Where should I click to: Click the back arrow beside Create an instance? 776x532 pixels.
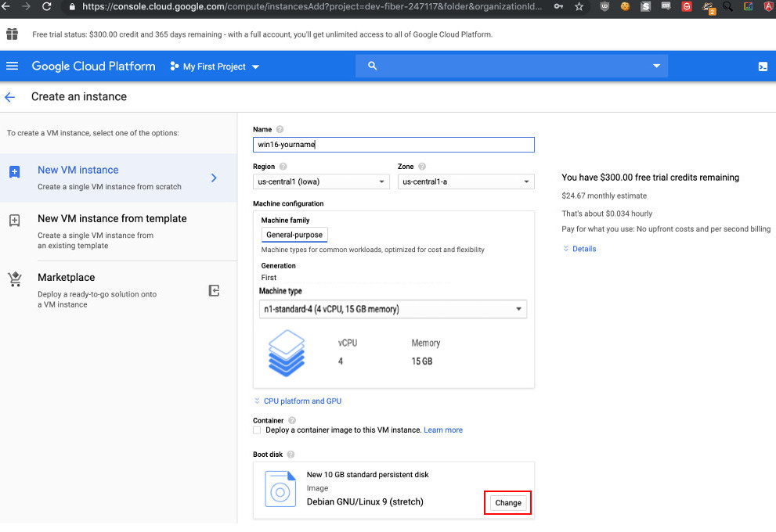pos(10,97)
